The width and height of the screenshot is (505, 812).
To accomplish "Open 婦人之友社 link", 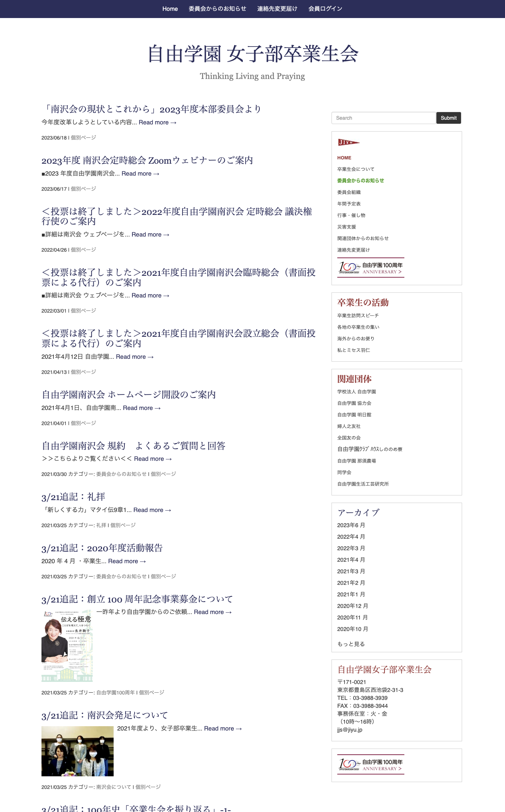I will click(x=349, y=426).
